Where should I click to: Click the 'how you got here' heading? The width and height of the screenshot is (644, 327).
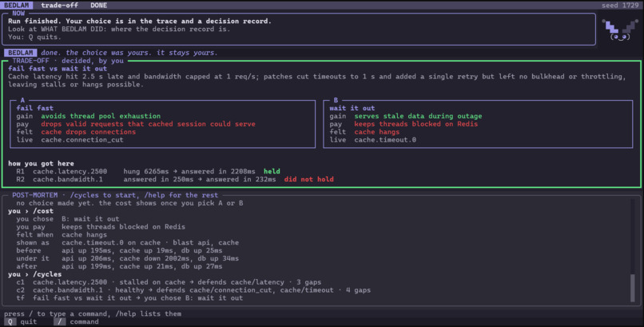tap(41, 163)
